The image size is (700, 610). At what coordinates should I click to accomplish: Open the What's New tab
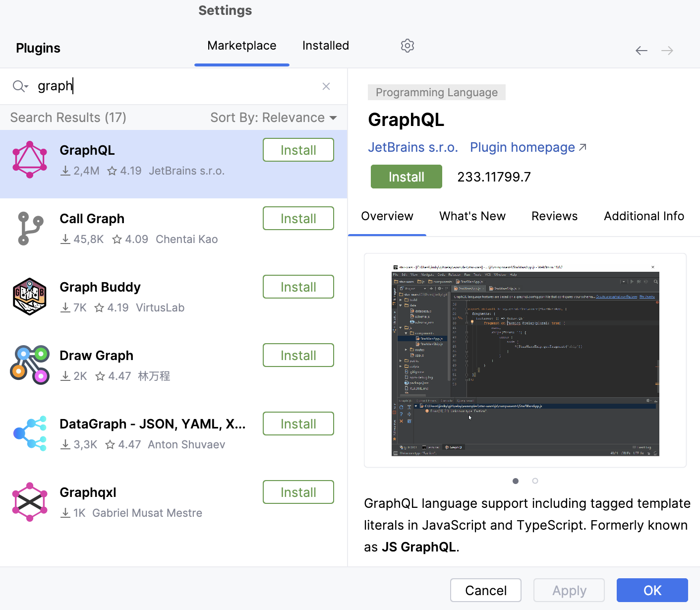pos(472,216)
